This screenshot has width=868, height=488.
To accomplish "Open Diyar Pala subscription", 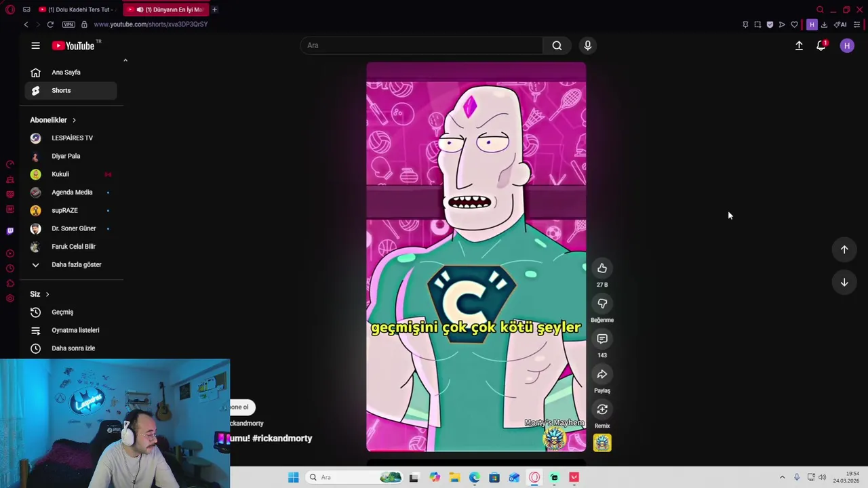I will (x=71, y=156).
